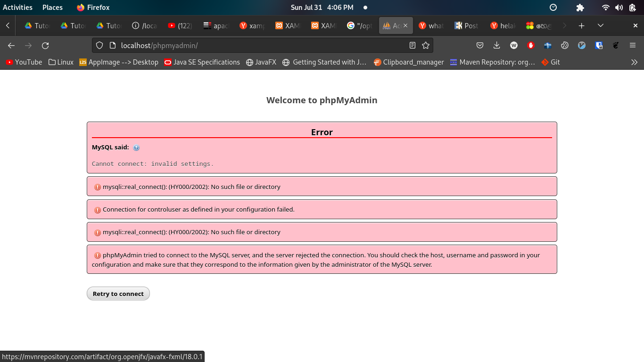Screen dimensions: 644x362
Task: Open the 'AppImage --> Desktop' bookmark
Action: tap(119, 62)
